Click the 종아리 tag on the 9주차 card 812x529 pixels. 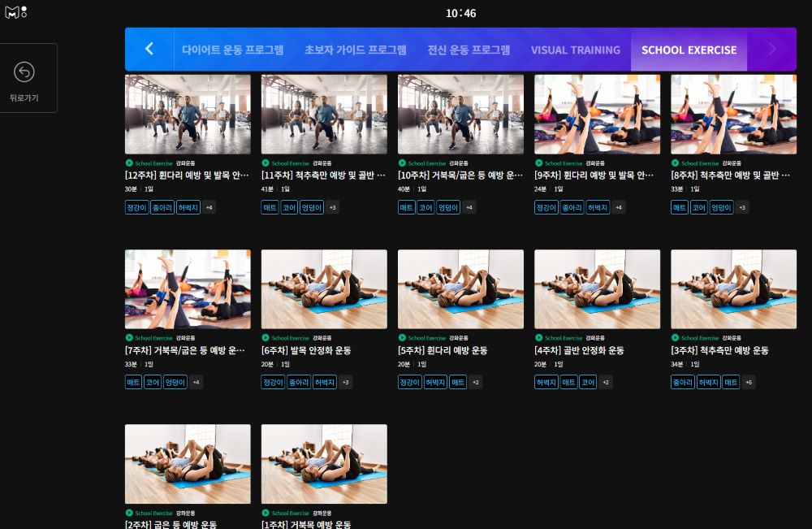coord(572,207)
